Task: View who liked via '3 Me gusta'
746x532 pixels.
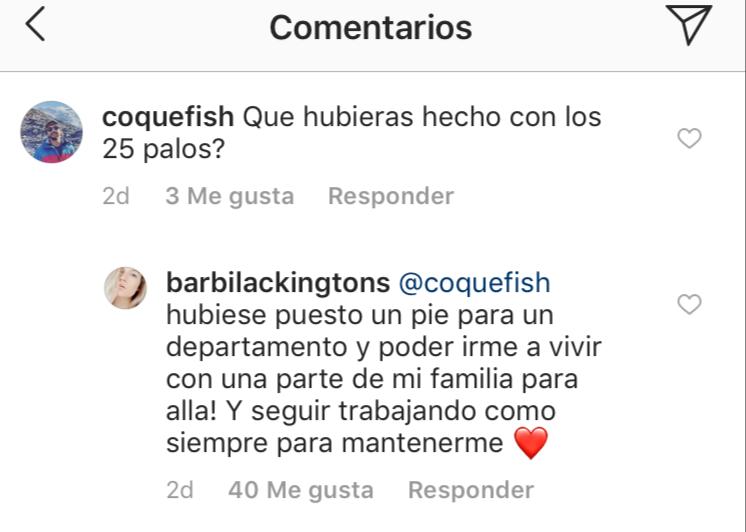Action: [x=230, y=196]
